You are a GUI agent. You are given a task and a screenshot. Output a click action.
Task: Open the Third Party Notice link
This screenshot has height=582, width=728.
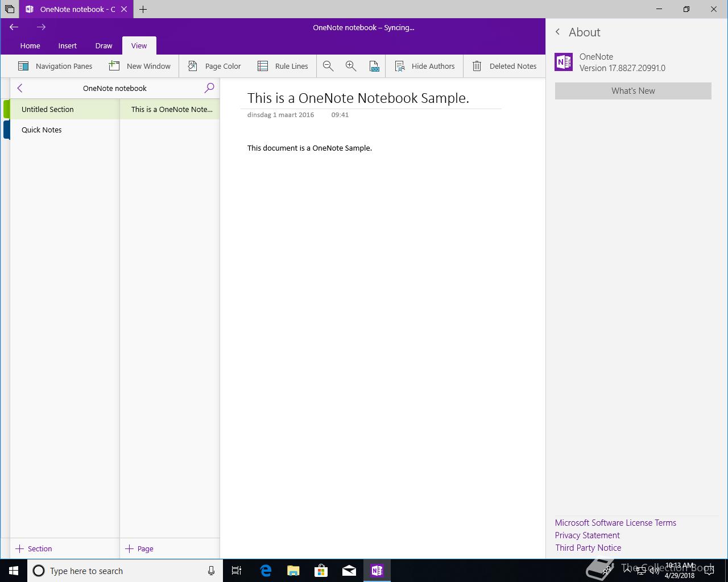(x=588, y=548)
